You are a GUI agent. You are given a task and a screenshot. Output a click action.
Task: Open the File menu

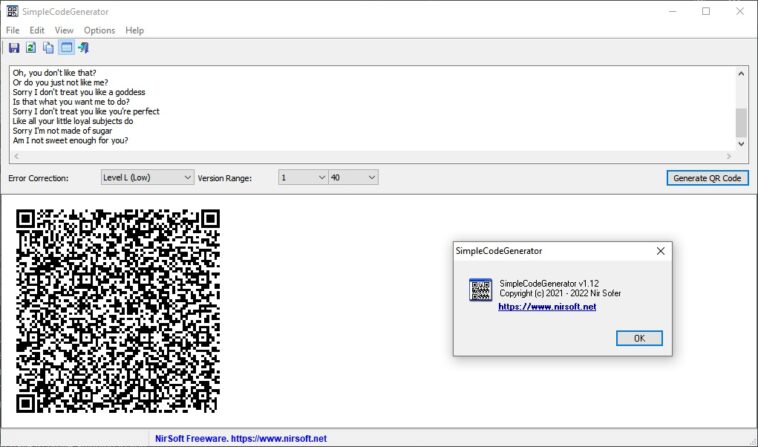click(13, 30)
